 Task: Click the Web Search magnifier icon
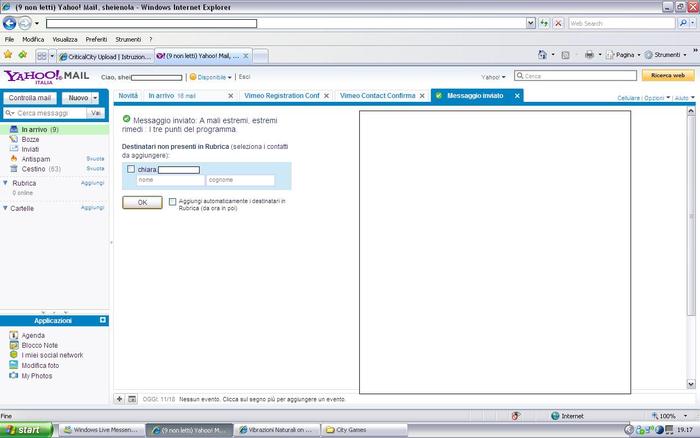pos(683,23)
